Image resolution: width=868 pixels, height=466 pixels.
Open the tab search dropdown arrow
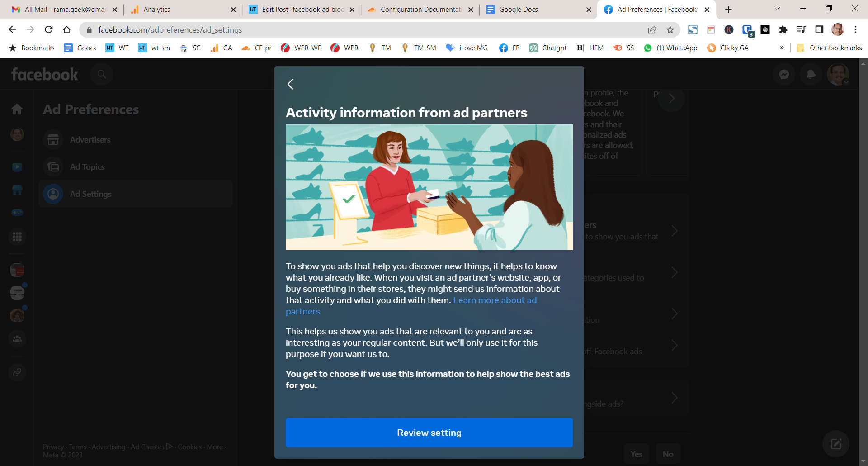777,9
